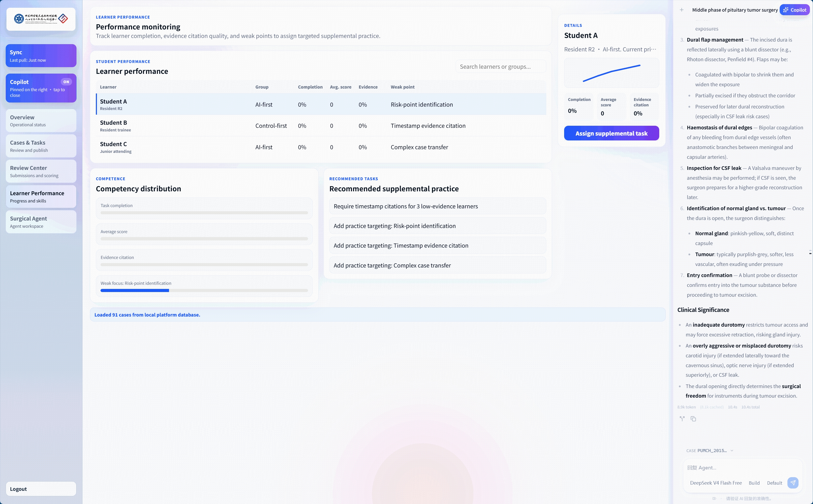Open the Default option selector
The height and width of the screenshot is (504, 813).
774,483
